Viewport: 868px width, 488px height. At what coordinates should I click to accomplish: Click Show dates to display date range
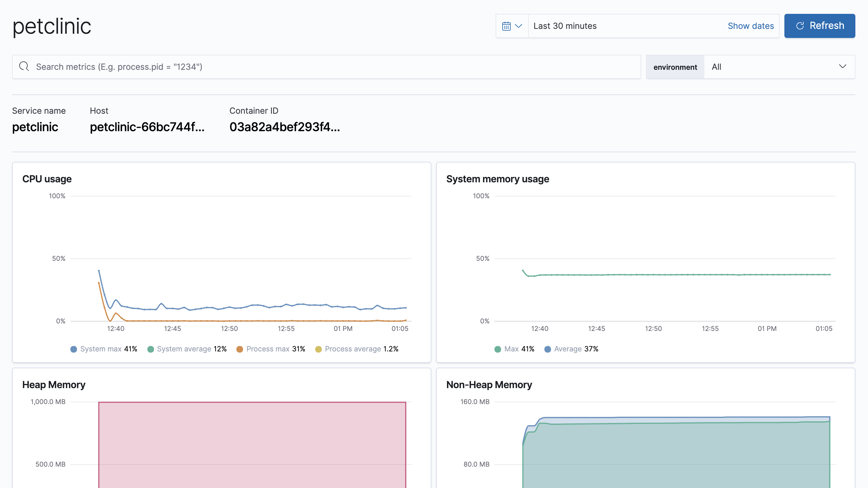[751, 25]
